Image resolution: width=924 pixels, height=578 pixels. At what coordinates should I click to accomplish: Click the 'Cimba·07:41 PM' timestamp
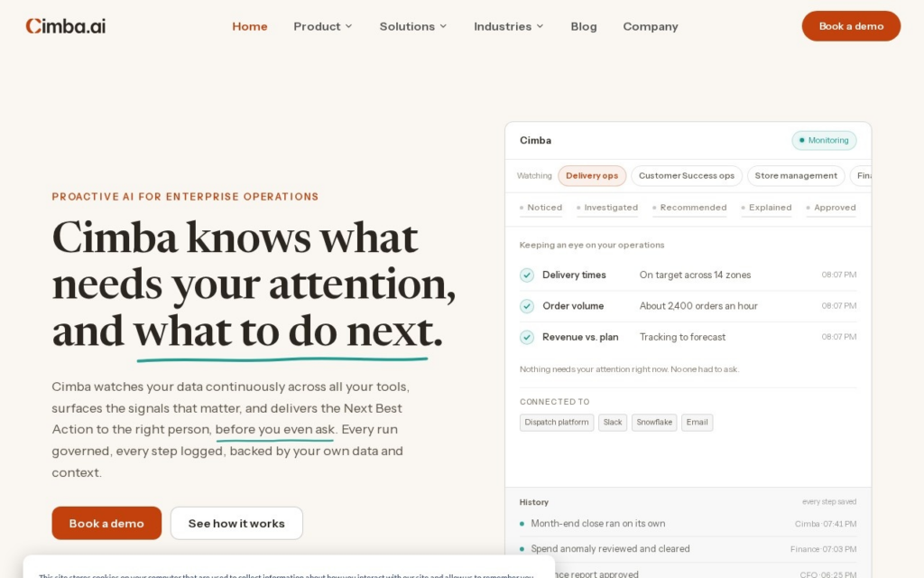(826, 524)
